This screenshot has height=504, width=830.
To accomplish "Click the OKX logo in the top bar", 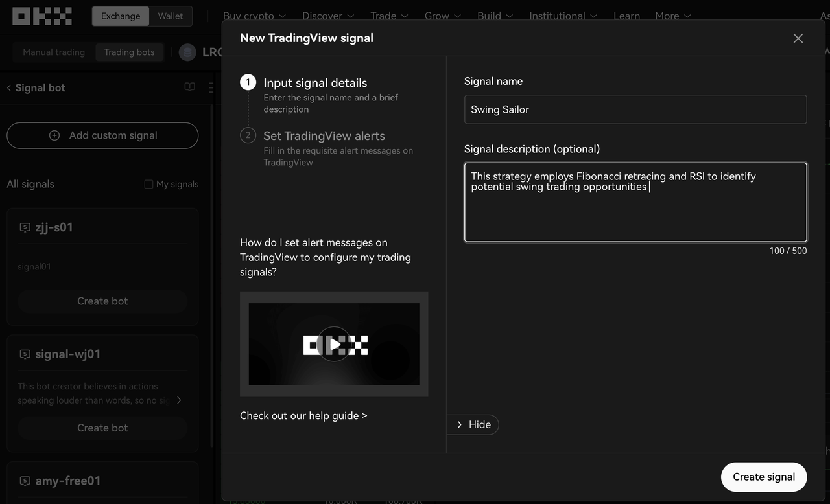I will pyautogui.click(x=41, y=16).
